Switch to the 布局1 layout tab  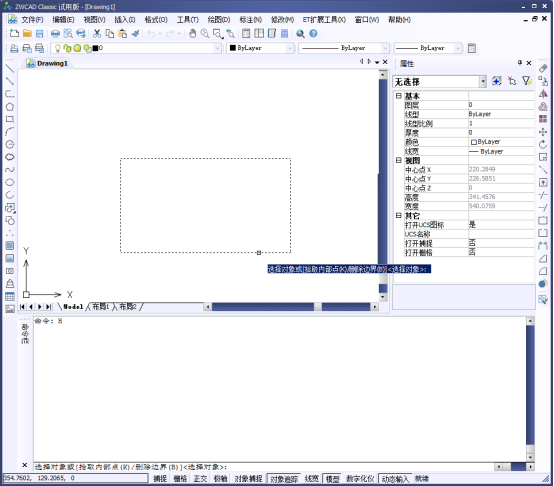click(101, 307)
